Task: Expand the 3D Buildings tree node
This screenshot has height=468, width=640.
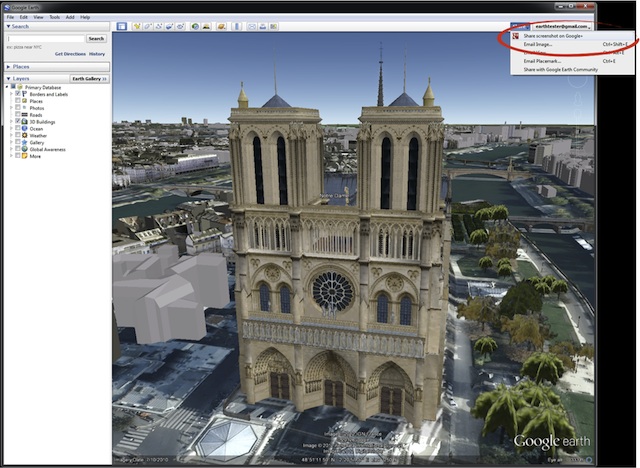Action: [11, 122]
